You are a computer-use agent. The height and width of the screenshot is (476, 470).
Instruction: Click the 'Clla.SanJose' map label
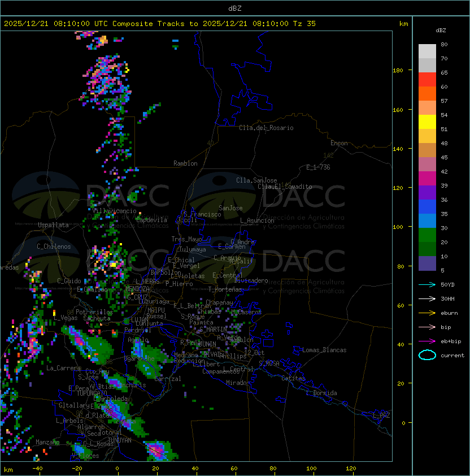pyautogui.click(x=256, y=180)
